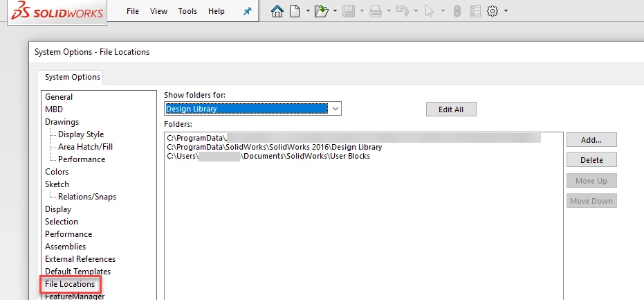644x300 pixels.
Task: Select Default Templates in options tree
Action: tap(77, 271)
